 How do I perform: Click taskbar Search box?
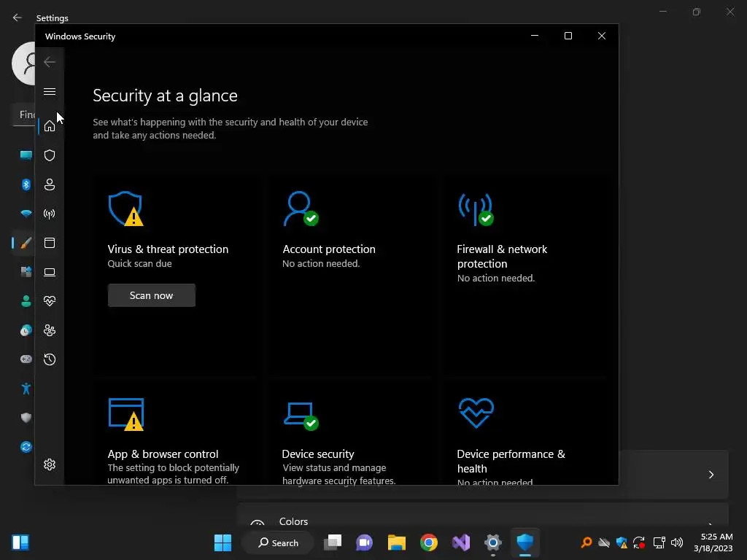278,542
